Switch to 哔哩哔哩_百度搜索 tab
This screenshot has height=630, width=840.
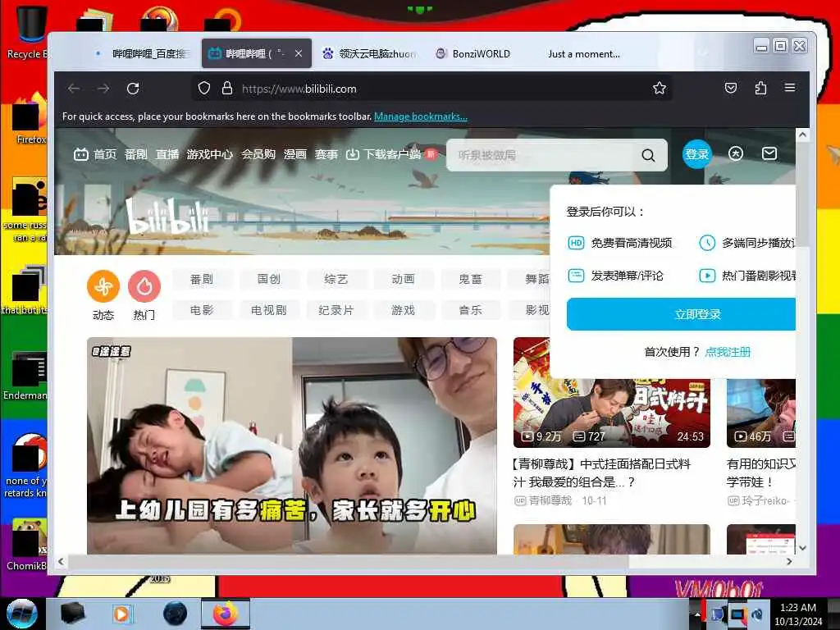point(143,53)
